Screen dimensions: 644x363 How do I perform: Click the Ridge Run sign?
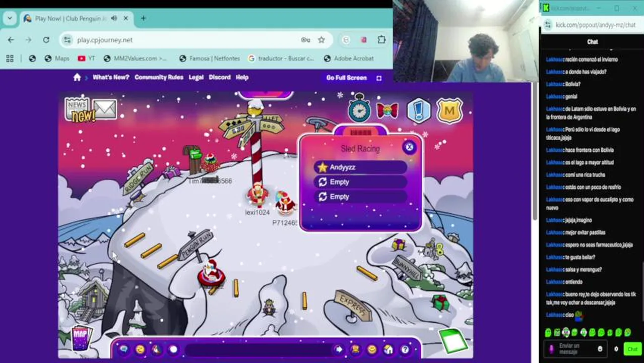point(137,178)
